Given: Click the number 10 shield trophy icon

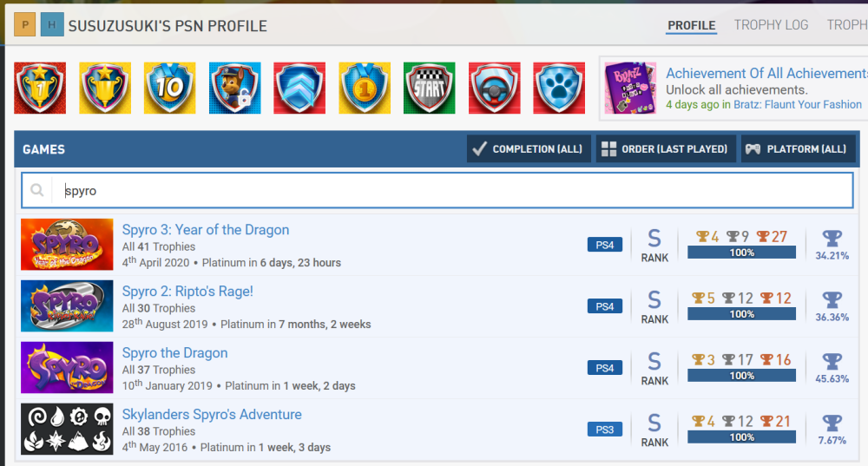Looking at the screenshot, I should (170, 88).
